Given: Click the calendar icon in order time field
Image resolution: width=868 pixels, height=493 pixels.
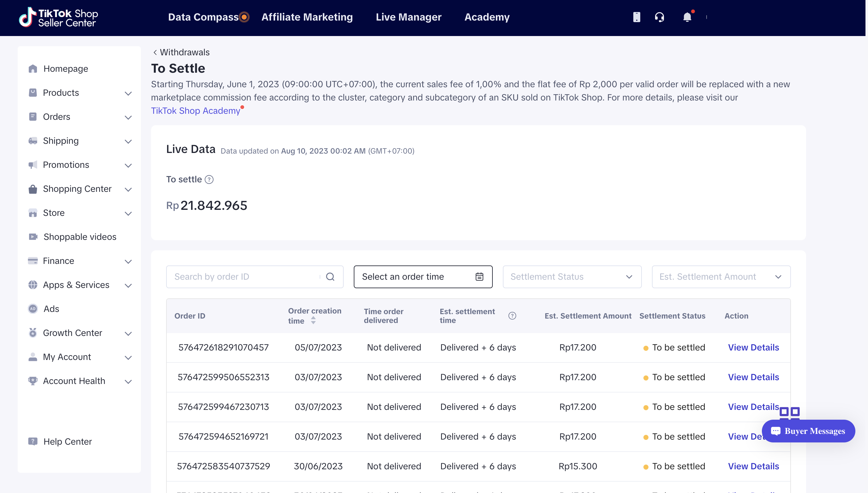Looking at the screenshot, I should click(x=479, y=277).
